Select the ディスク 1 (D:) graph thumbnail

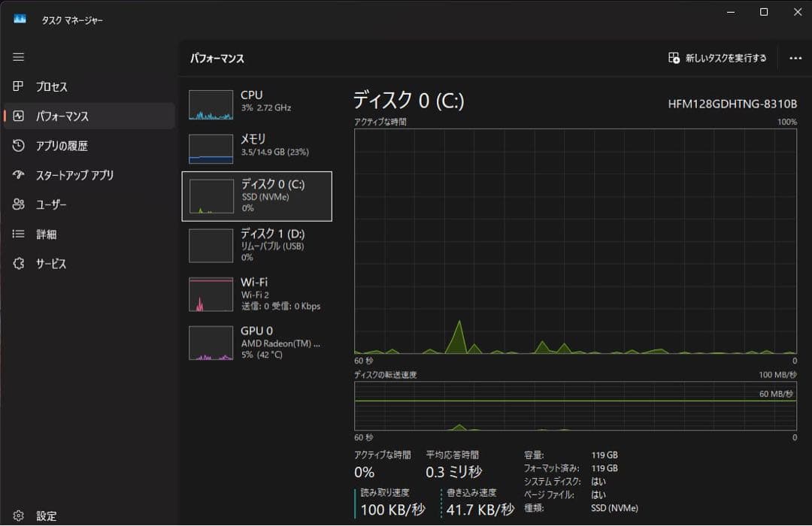(x=211, y=246)
